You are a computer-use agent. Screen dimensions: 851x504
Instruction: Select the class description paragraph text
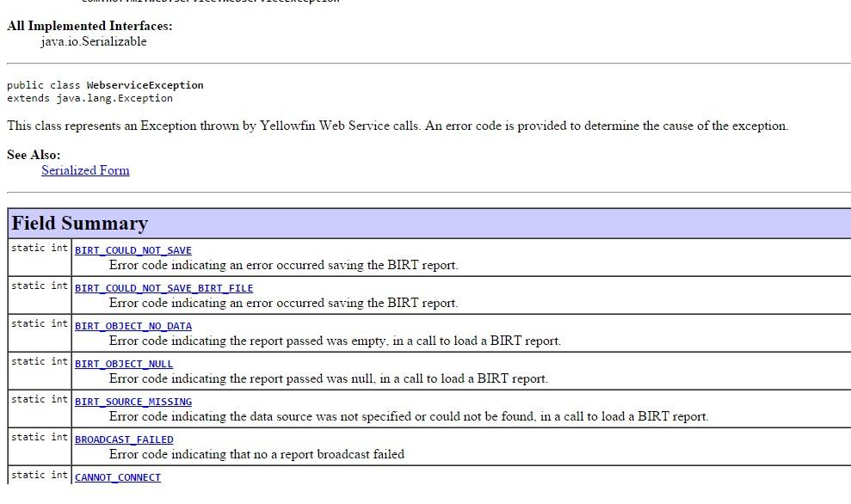pos(397,126)
